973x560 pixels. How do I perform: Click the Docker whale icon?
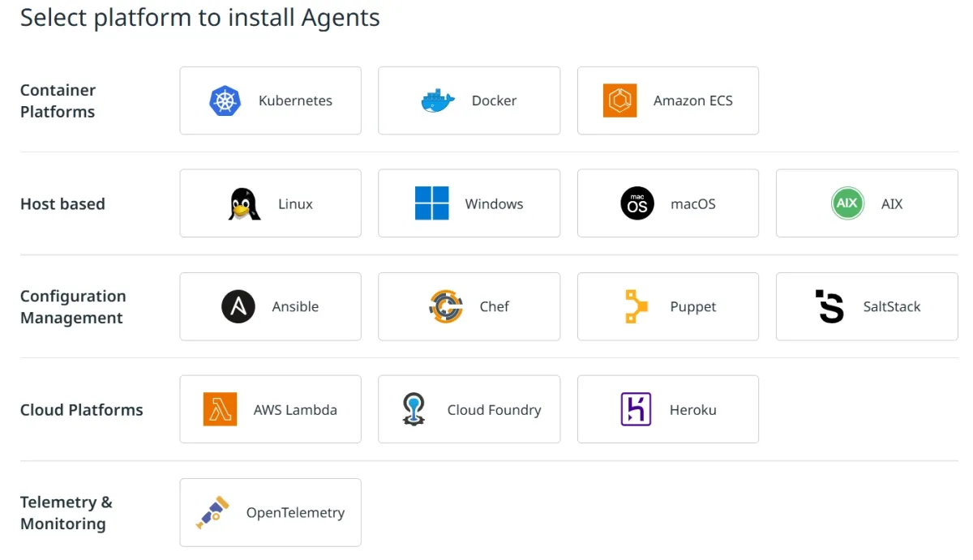pos(439,100)
